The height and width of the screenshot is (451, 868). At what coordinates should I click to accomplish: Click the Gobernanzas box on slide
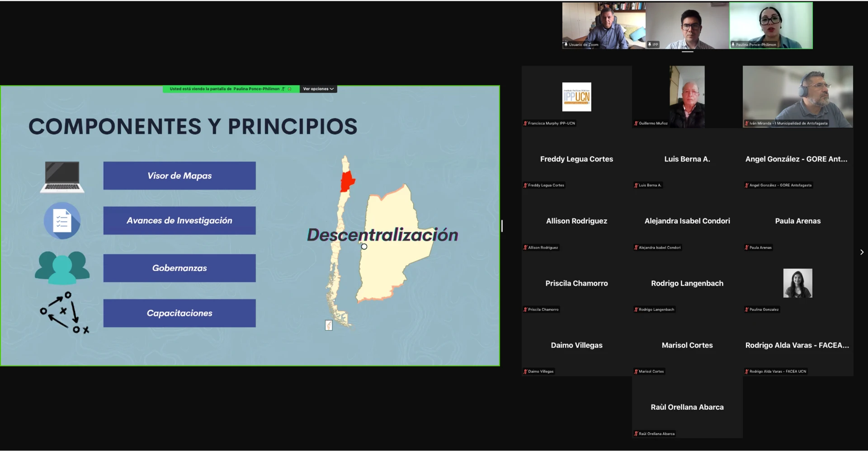pyautogui.click(x=179, y=268)
